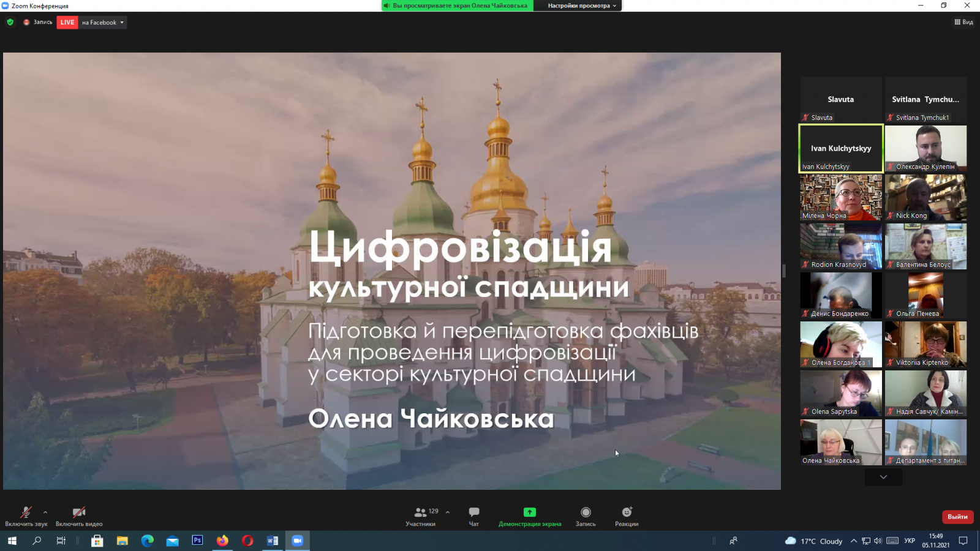Viewport: 980px width, 551px height.
Task: Click the unmute microphone icon
Action: pos(26,512)
